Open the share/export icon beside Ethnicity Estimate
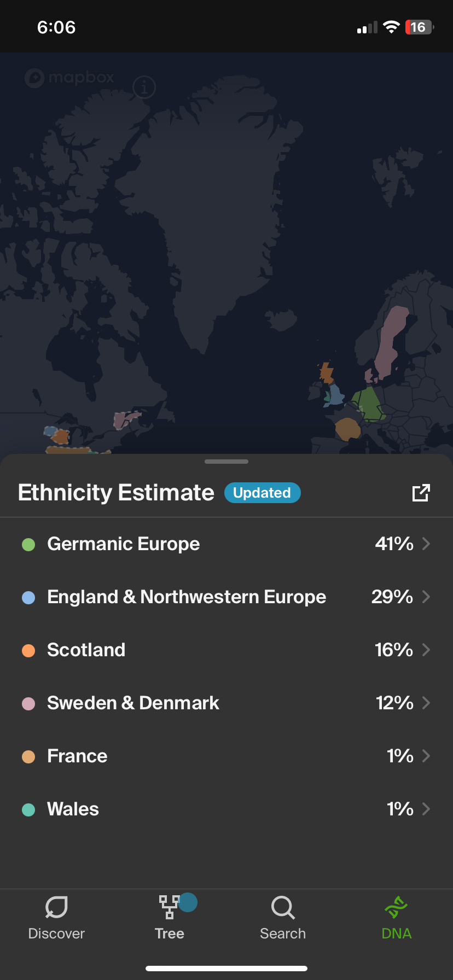453x980 pixels. pos(421,493)
